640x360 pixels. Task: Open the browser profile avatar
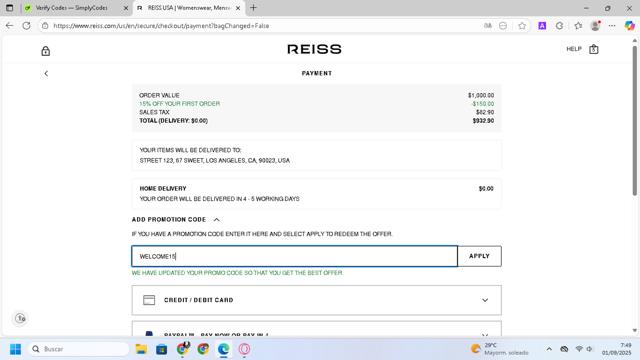(x=596, y=26)
